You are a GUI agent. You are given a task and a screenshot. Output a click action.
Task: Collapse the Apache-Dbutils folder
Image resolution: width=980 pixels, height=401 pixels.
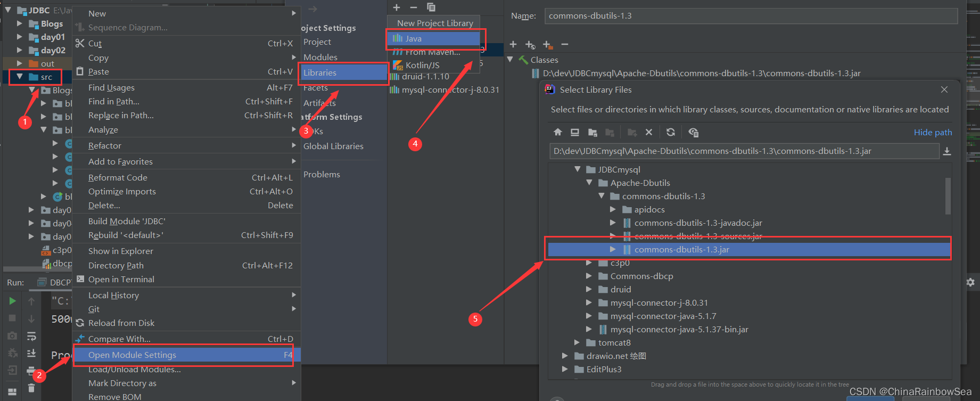(x=589, y=183)
